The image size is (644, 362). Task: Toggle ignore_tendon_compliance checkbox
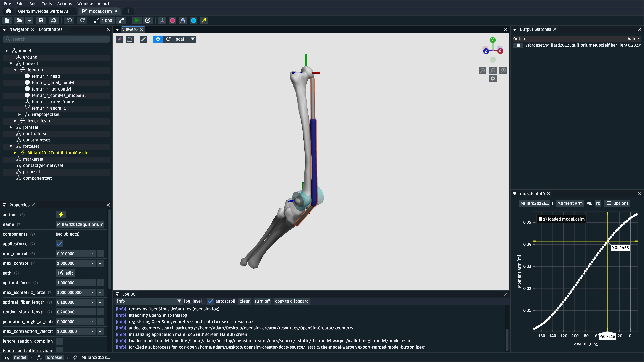[x=59, y=341]
